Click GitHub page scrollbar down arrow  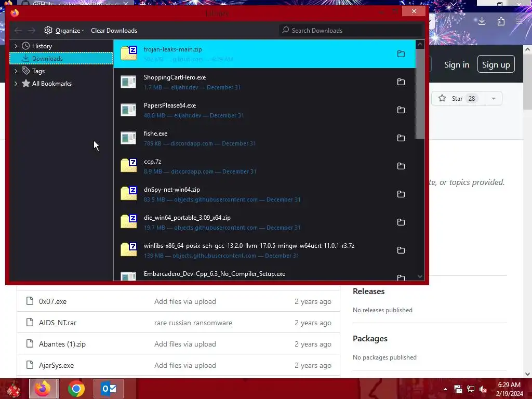pyautogui.click(x=528, y=374)
